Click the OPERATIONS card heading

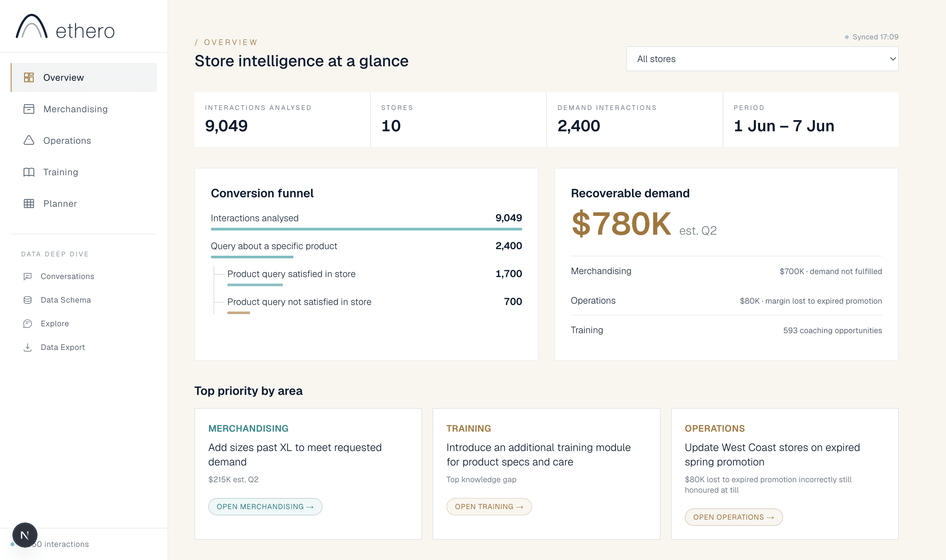[x=715, y=428]
